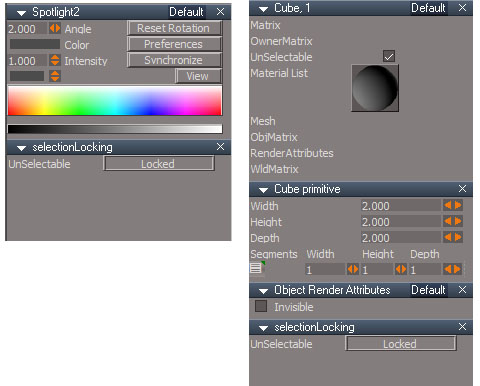This screenshot has height=386, width=480.
Task: Collapse the Object Render Attributes section
Action: (264, 291)
